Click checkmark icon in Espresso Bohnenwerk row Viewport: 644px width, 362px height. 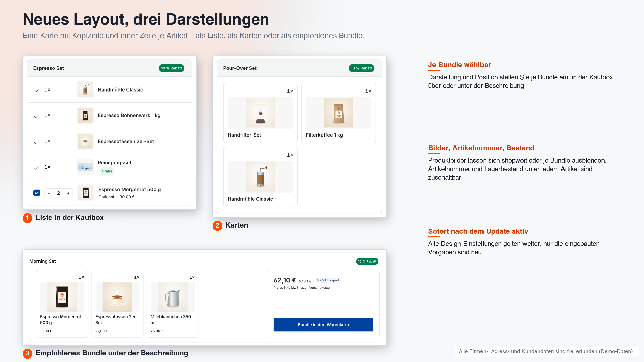(36, 116)
